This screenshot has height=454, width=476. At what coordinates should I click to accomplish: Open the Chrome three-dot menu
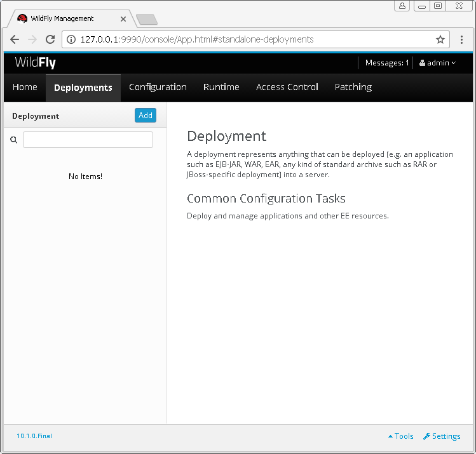pos(461,39)
